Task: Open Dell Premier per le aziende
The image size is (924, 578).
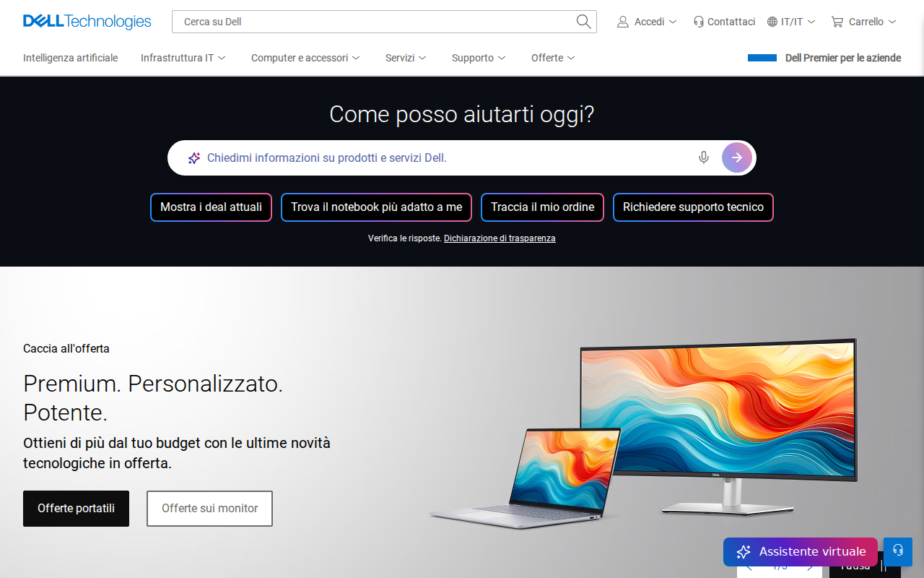Action: 843,58
